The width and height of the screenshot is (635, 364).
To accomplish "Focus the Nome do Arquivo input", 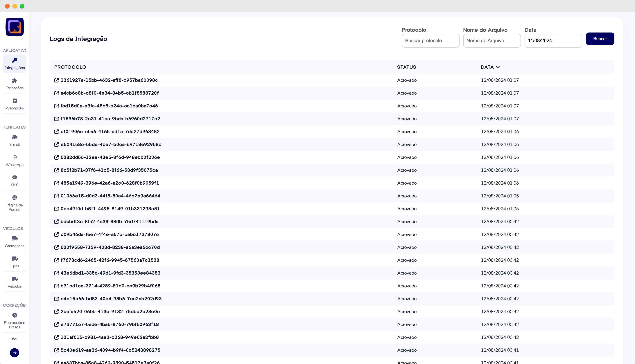I will click(492, 41).
